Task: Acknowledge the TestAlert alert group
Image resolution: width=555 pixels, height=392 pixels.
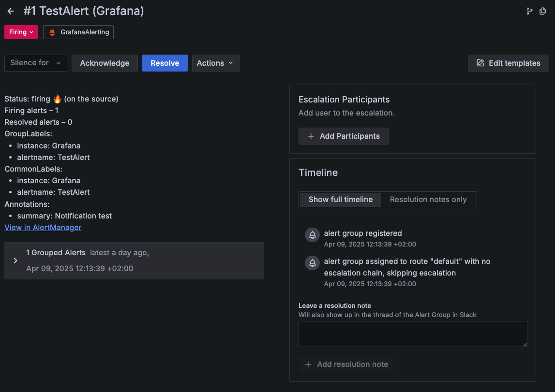Action: click(x=105, y=63)
